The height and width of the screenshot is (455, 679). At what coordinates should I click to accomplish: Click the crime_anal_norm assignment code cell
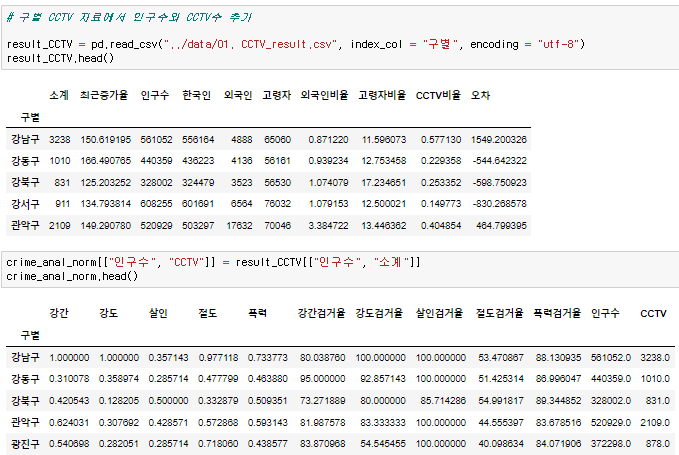[340, 269]
